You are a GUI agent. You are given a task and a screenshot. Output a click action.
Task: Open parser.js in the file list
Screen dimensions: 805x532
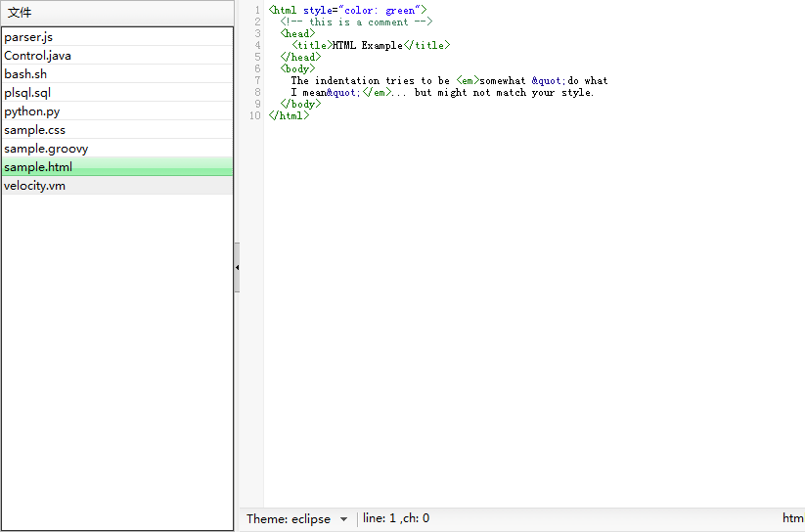28,37
